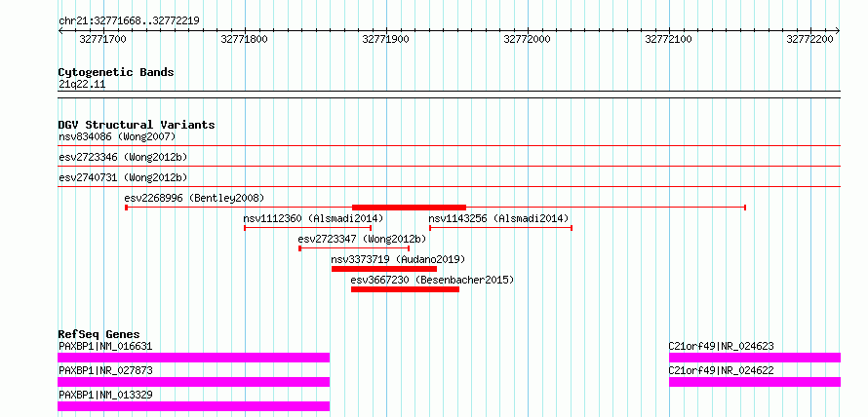
Task: Open variant nsv3373719 (Audano2019) label
Action: point(398,259)
